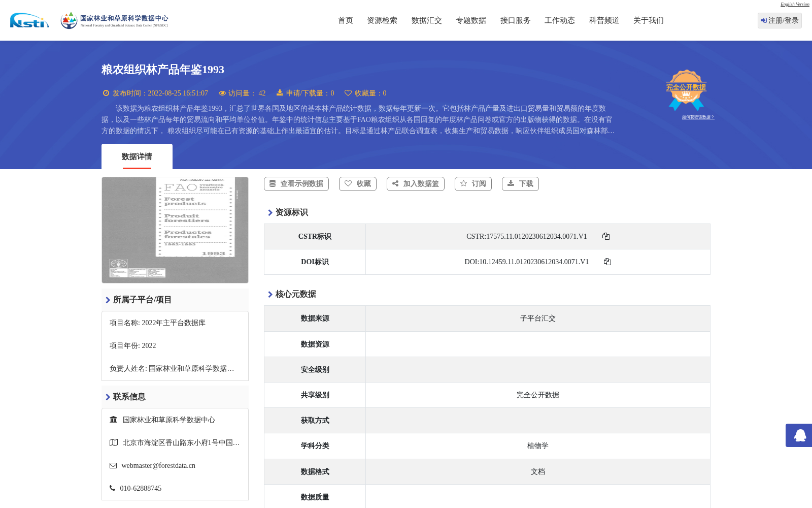Click the eye icon beside 访问量
812x508 pixels.
222,93
